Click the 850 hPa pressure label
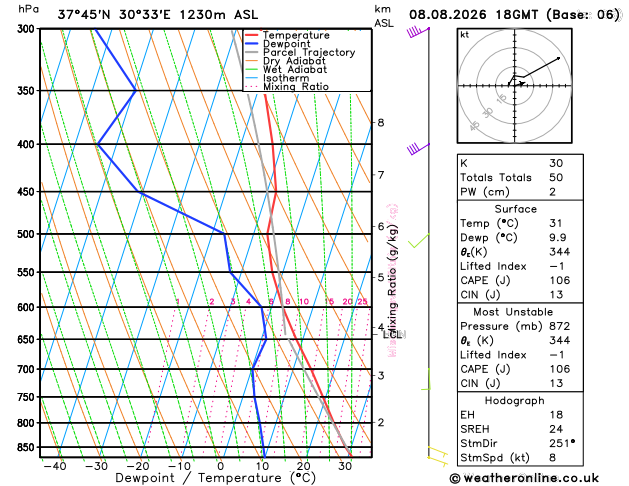This screenshot has height=486, width=629. [x=28, y=448]
